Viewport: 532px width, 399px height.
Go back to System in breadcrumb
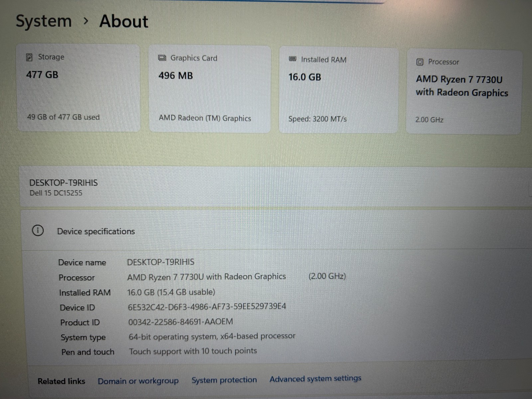[44, 21]
